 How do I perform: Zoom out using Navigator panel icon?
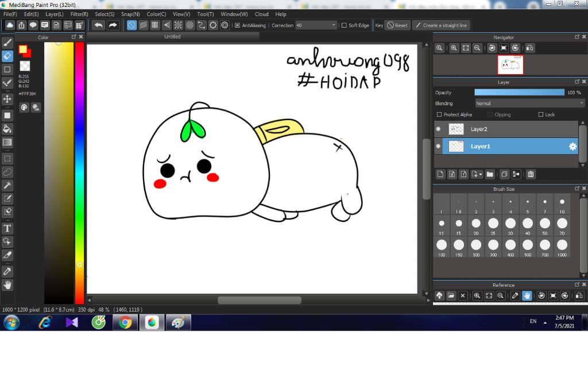coord(477,48)
